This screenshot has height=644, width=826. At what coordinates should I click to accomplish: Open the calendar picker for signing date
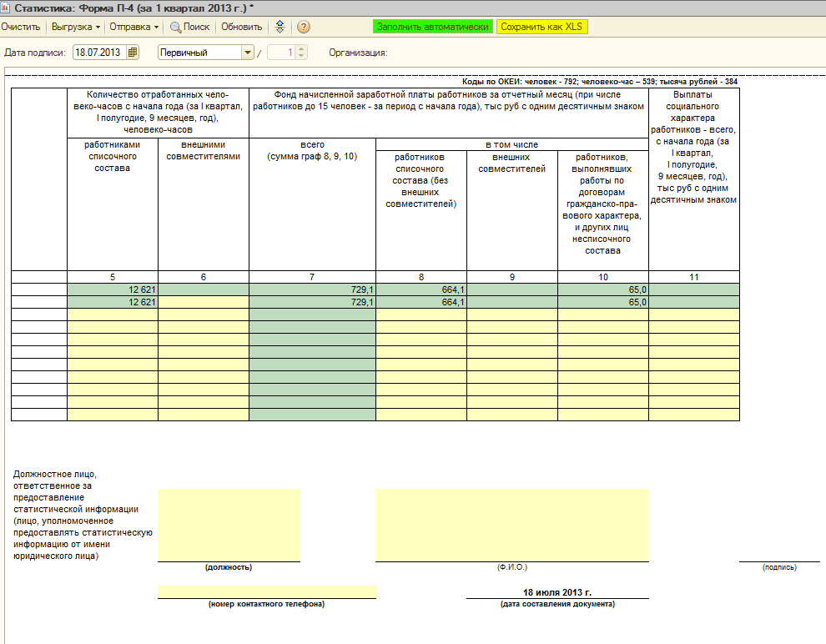(133, 53)
